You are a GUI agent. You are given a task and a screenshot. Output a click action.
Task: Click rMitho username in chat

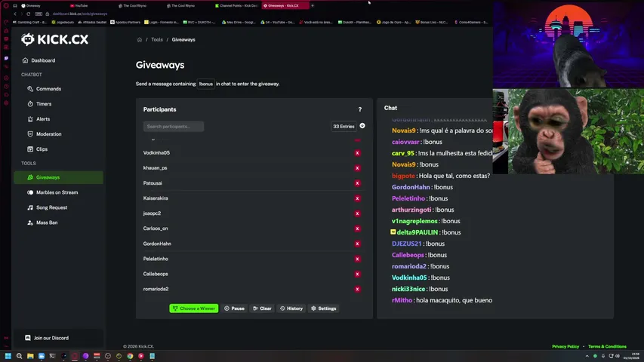(402, 300)
